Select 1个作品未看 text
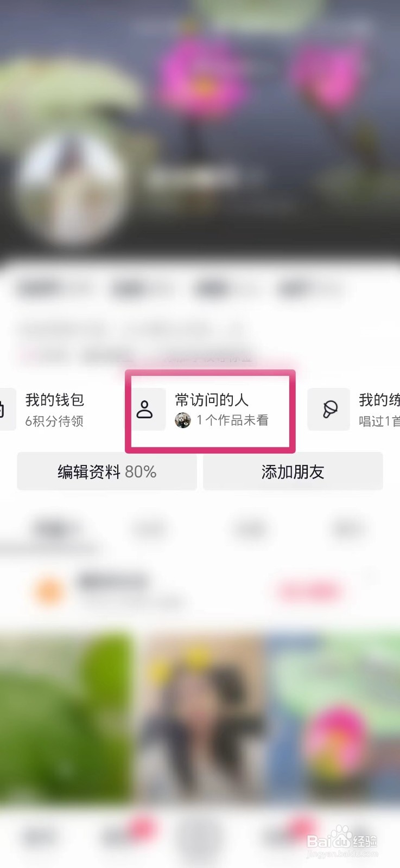The height and width of the screenshot is (868, 400). tap(232, 420)
